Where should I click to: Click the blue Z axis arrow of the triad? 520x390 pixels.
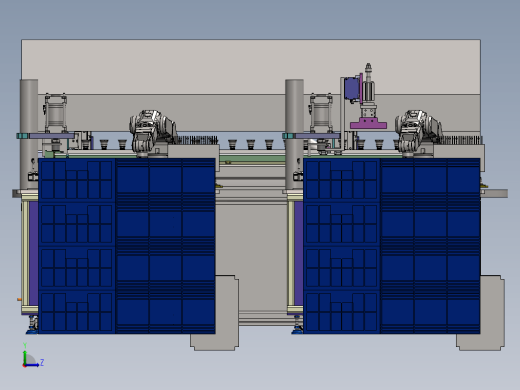pyautogui.click(x=32, y=365)
